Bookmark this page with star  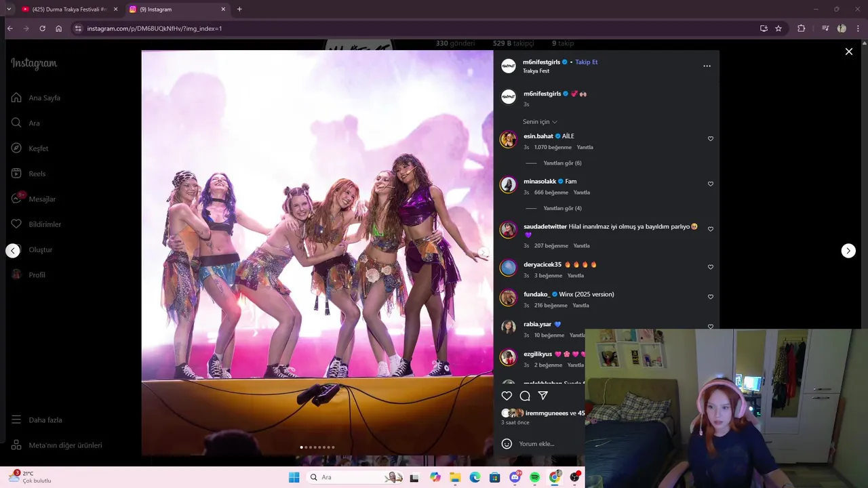pyautogui.click(x=778, y=28)
